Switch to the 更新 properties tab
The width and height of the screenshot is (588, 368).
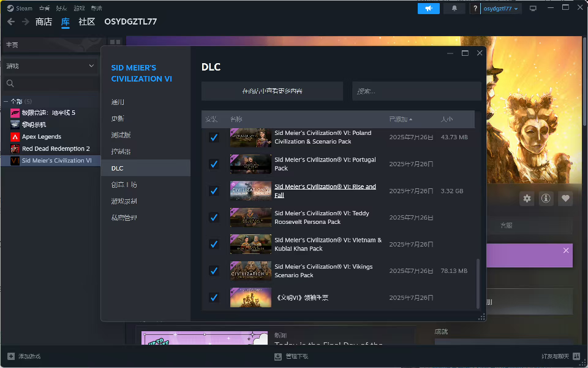146,118
